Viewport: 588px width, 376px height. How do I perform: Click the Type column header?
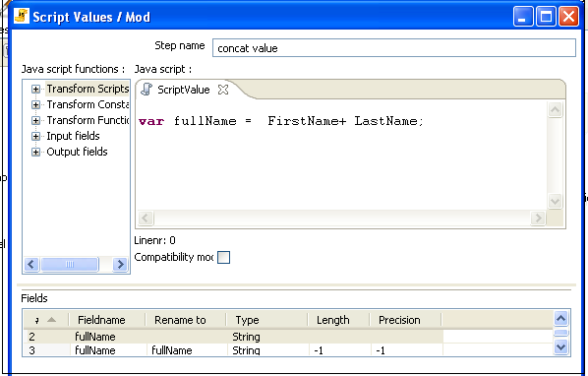pos(267,320)
